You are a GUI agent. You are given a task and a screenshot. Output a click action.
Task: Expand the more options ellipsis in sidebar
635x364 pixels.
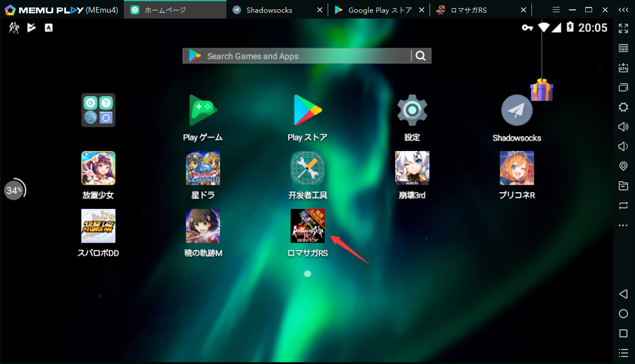[x=623, y=225]
